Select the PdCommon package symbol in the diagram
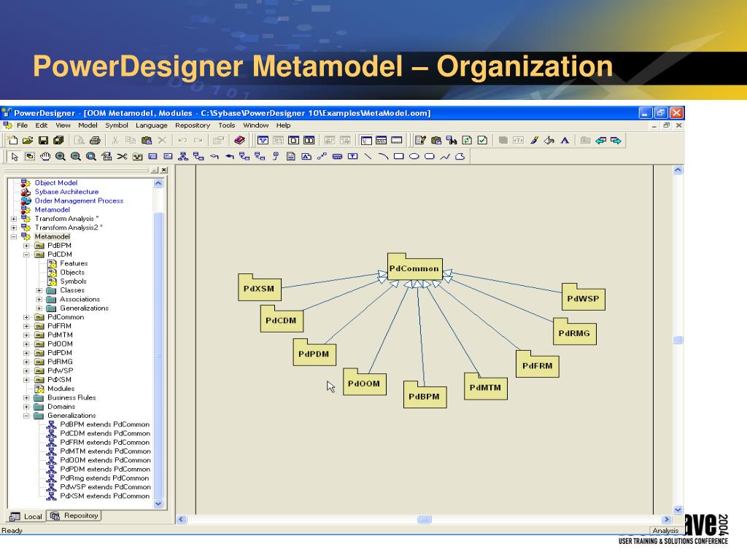747x560 pixels. 414,267
